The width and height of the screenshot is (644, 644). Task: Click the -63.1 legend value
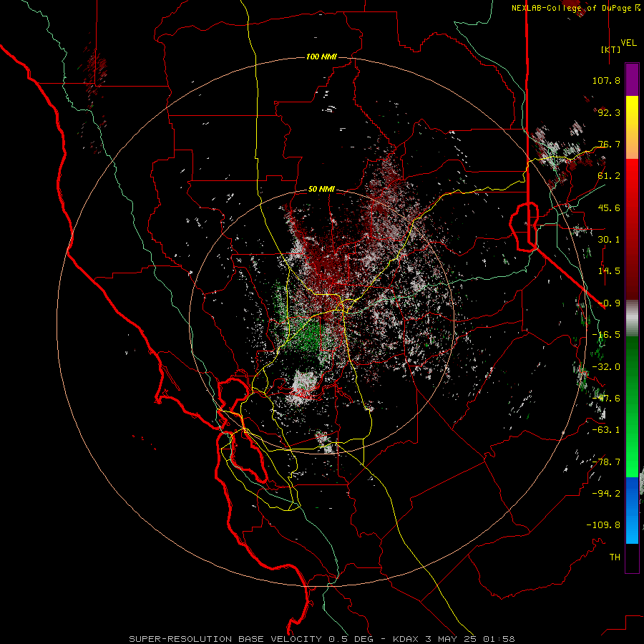click(606, 430)
